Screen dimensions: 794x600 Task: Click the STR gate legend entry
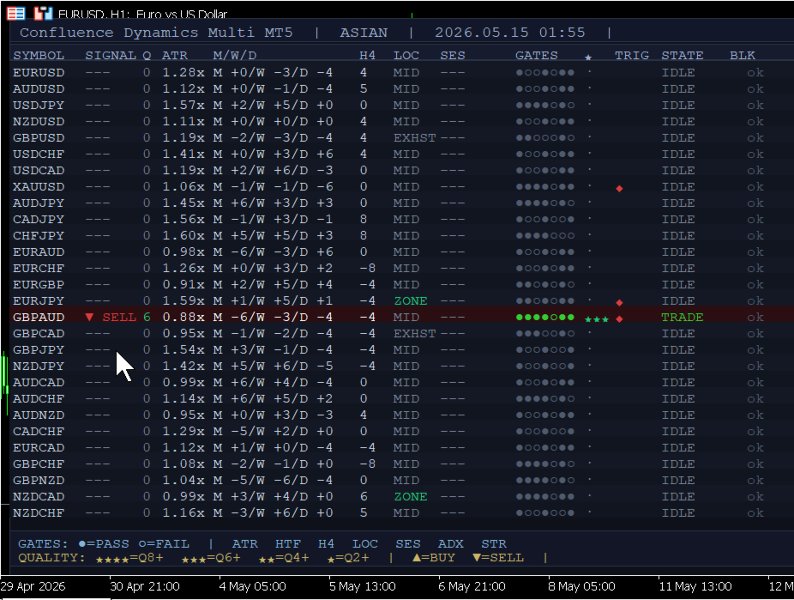pyautogui.click(x=494, y=544)
